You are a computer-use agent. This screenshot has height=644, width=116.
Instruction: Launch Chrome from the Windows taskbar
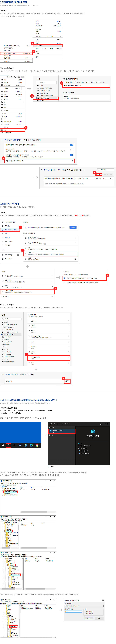tap(37, 445)
